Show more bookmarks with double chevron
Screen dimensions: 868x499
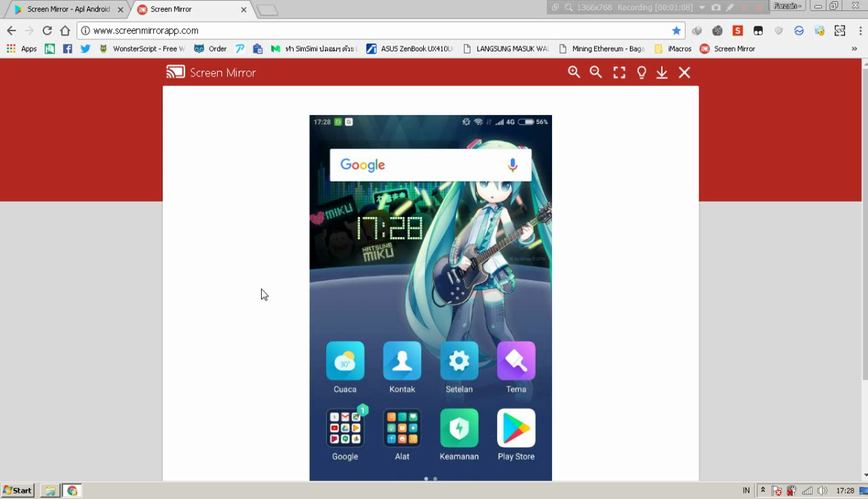pyautogui.click(x=854, y=49)
